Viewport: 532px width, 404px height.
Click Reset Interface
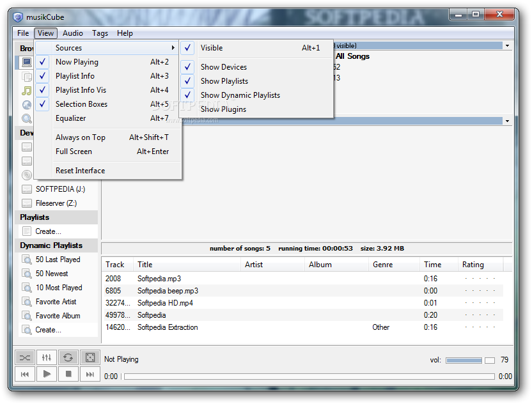point(108,171)
